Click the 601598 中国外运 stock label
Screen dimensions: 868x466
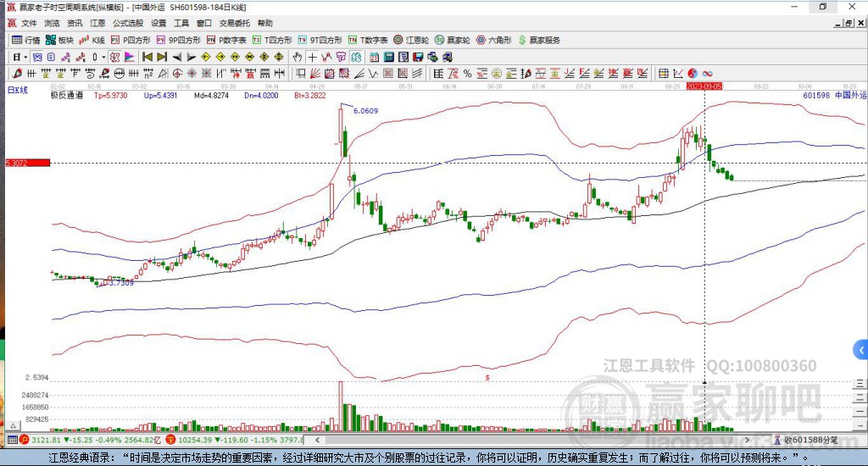click(x=835, y=95)
